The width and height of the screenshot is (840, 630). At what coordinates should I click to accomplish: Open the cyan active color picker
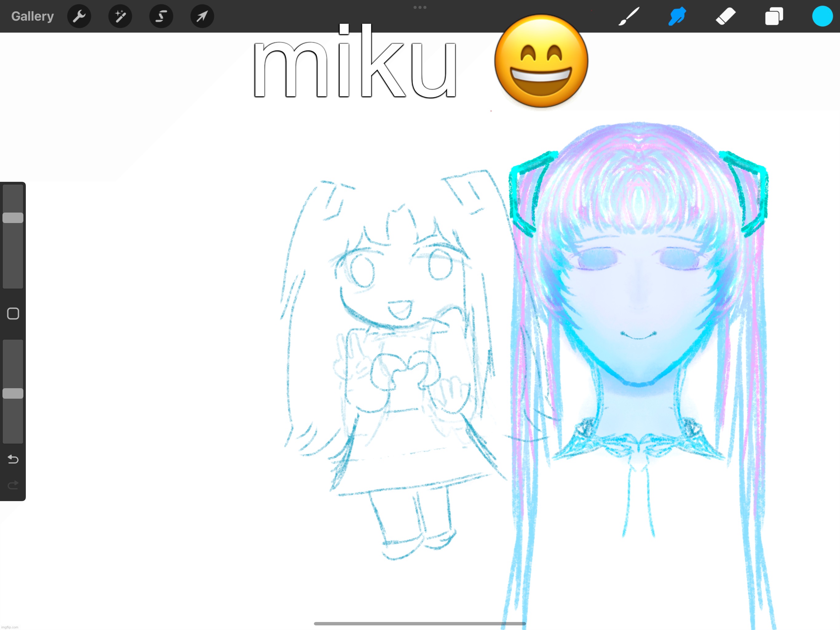tap(822, 16)
